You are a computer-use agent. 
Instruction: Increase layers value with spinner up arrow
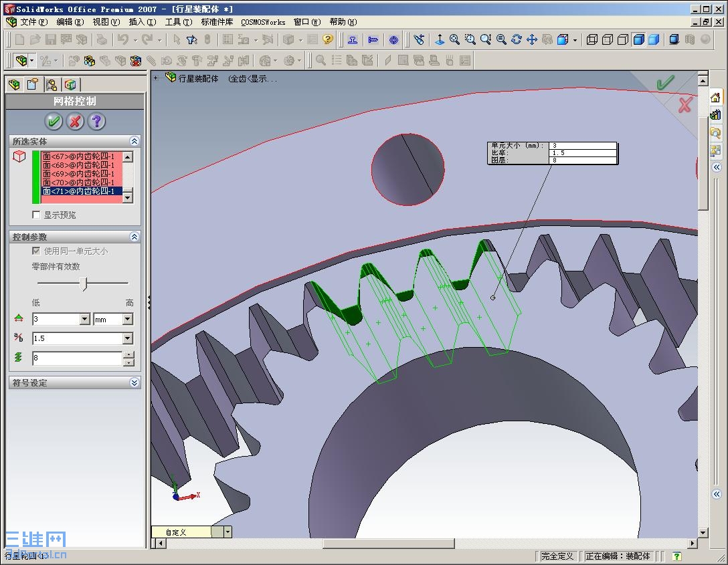128,355
